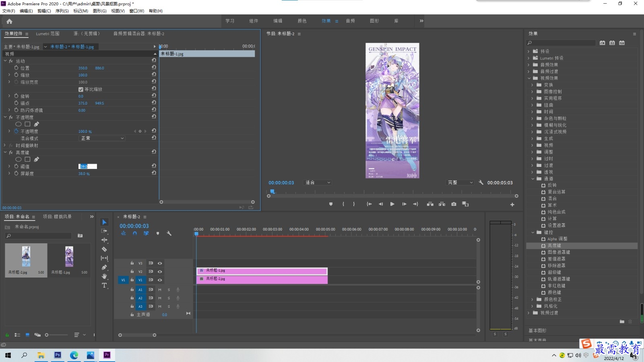Show more workspaces overflow chevron

click(421, 21)
